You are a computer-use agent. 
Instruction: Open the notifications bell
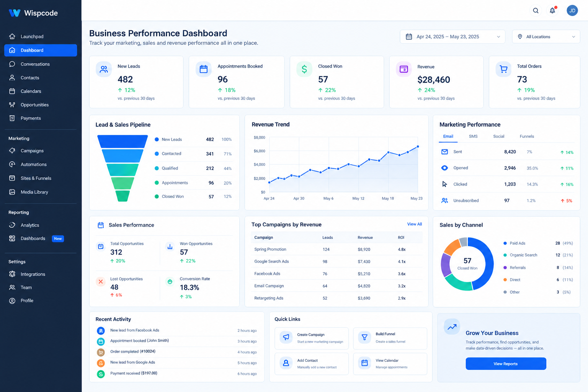[552, 10]
